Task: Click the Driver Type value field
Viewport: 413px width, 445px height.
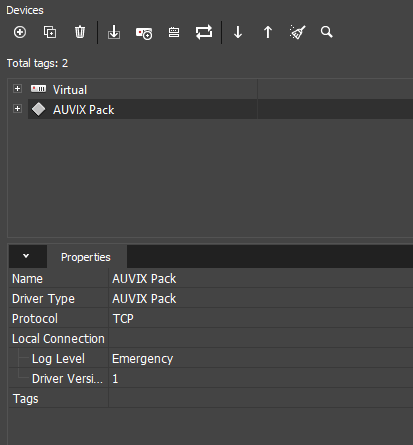Action: [261, 299]
